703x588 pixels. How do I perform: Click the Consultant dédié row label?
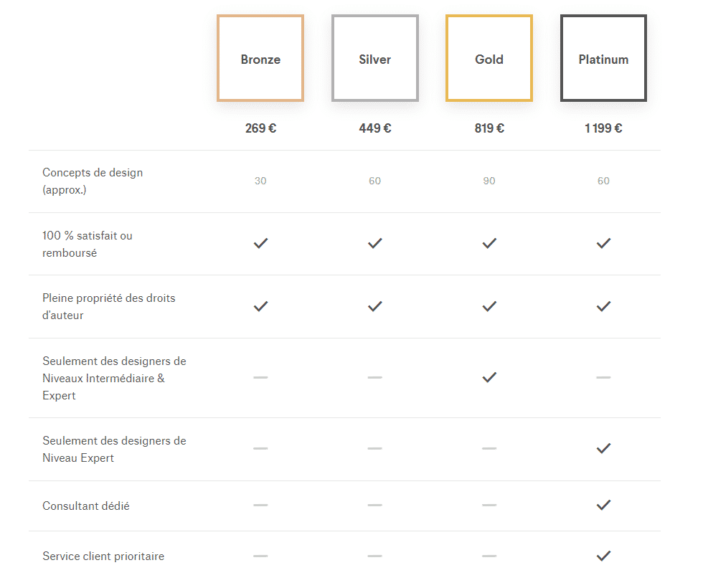pyautogui.click(x=86, y=506)
